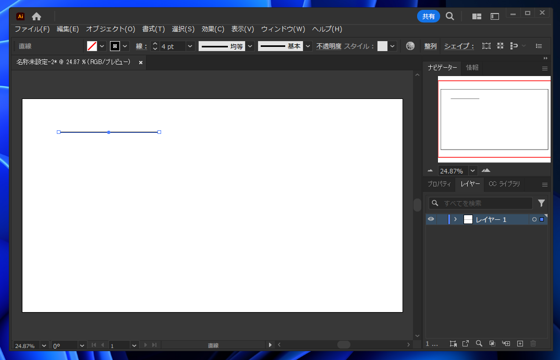Viewport: 560px width, 360px height.
Task: Click the 線 stroke label link
Action: pyautogui.click(x=140, y=46)
